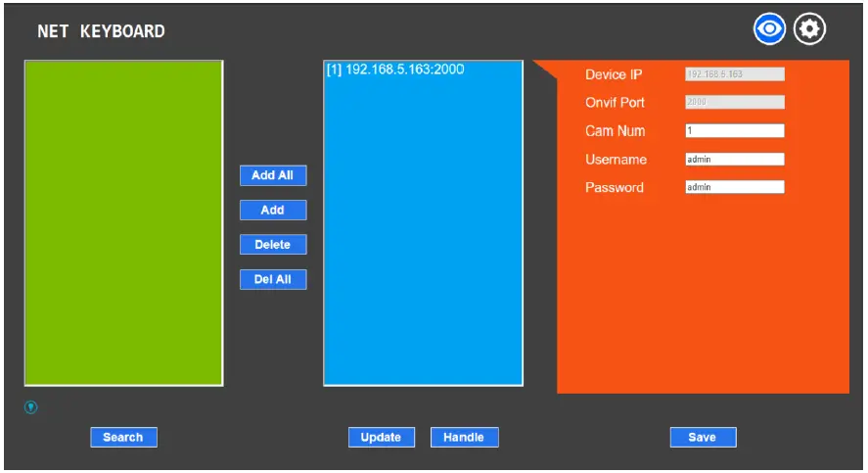
Task: Focus the Username input field
Action: 735,160
